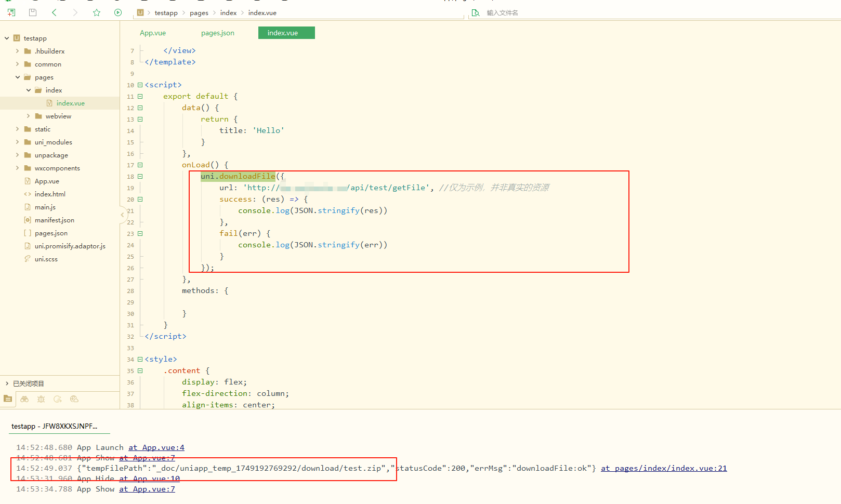Image resolution: width=841 pixels, height=504 pixels.
Task: Click index folder in the breadcrumb path
Action: (x=228, y=12)
